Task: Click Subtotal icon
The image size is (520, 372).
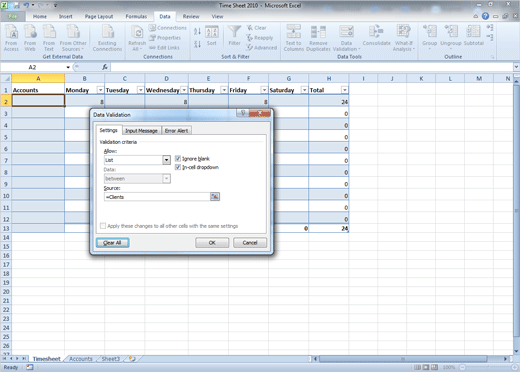Action: click(473, 35)
